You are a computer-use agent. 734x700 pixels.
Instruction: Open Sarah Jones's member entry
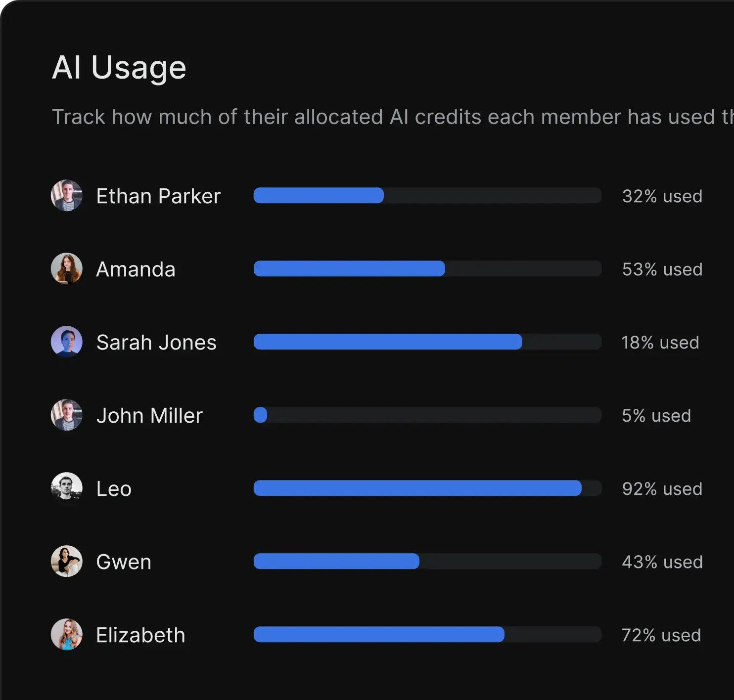click(156, 342)
